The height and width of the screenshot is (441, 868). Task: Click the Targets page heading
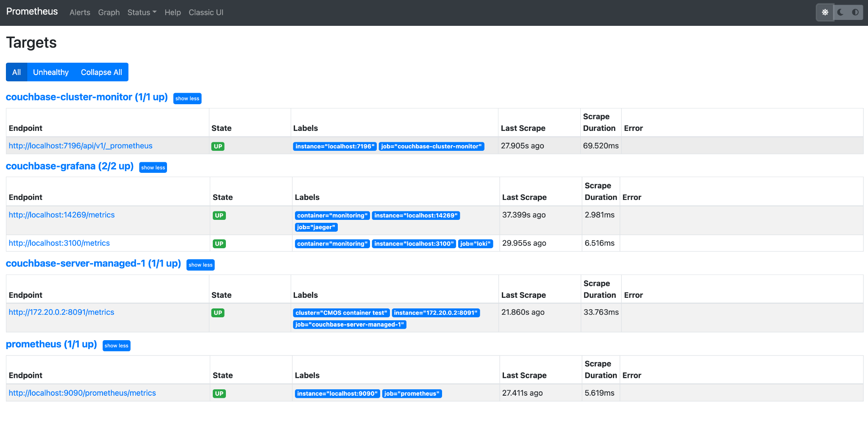coord(31,43)
